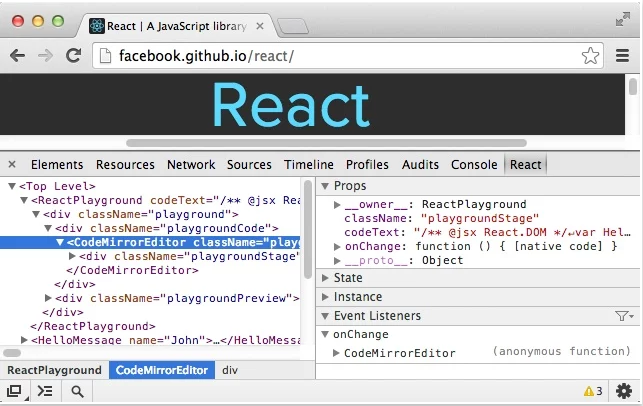This screenshot has width=643, height=406.
Task: Click the codeText prop value string
Action: click(522, 232)
